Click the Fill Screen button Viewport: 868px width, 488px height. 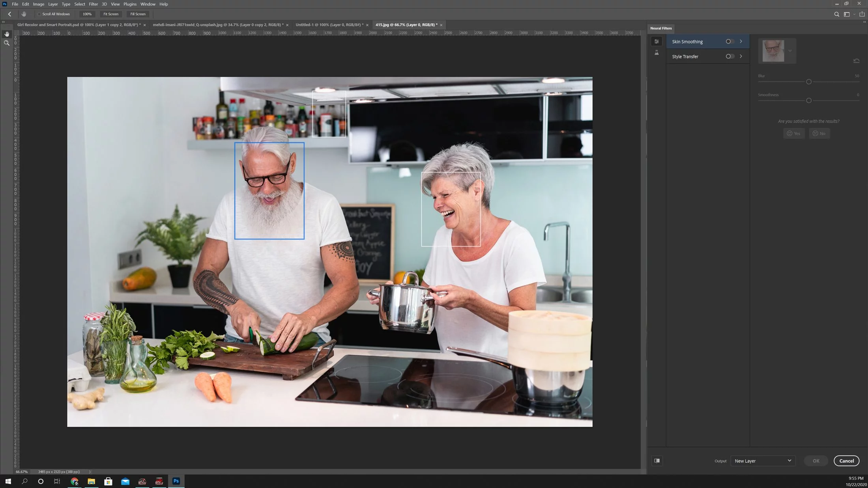point(138,14)
